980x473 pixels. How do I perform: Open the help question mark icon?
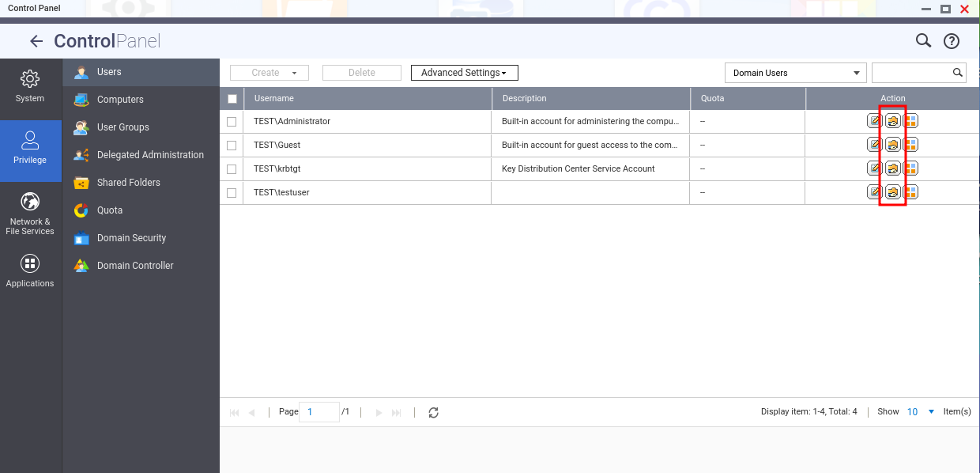click(x=951, y=41)
